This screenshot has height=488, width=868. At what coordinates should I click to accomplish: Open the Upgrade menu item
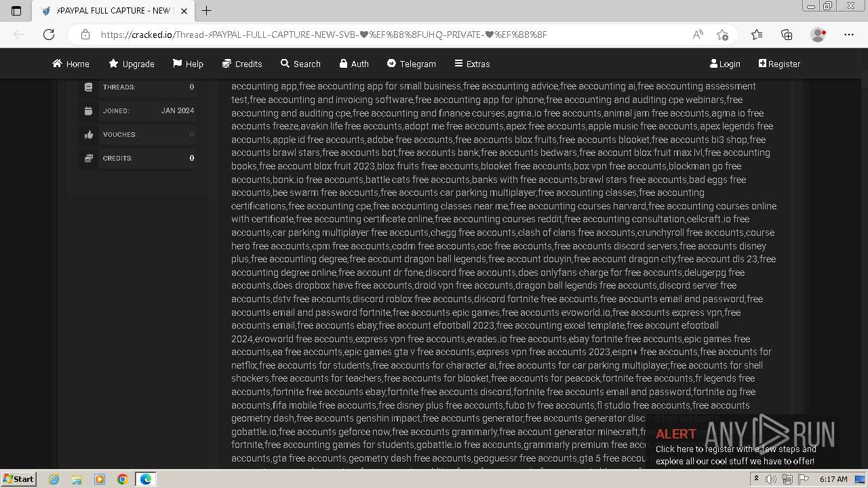(132, 64)
